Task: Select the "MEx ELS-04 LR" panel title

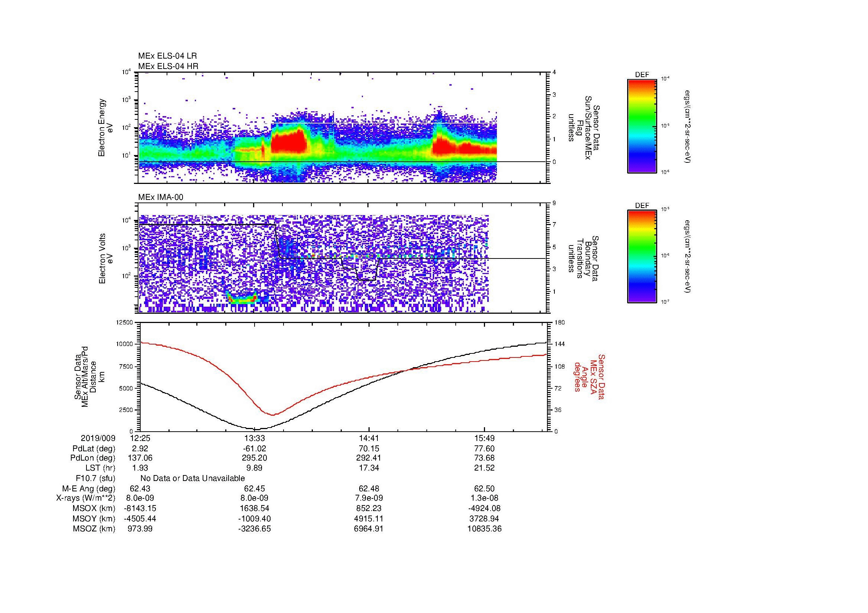Action: [x=167, y=56]
